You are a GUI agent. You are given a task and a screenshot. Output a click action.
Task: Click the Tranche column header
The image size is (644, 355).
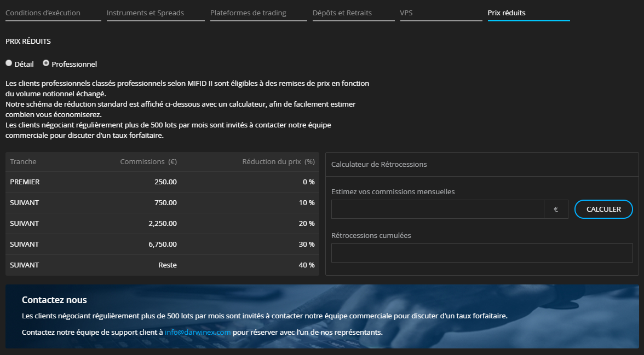pos(23,162)
